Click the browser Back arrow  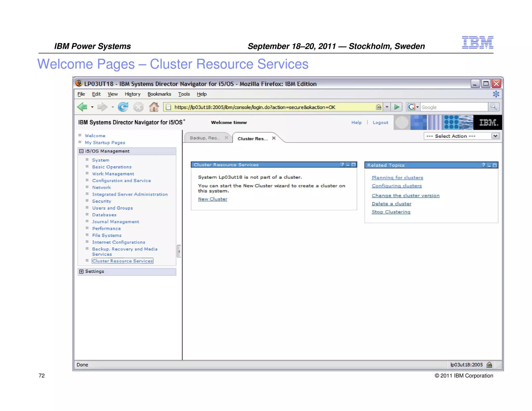82,107
